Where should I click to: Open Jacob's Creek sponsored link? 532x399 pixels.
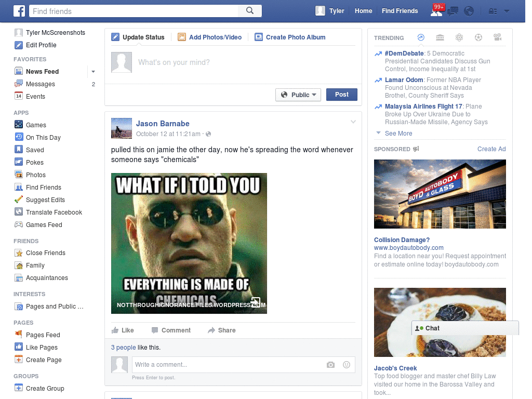coord(395,368)
